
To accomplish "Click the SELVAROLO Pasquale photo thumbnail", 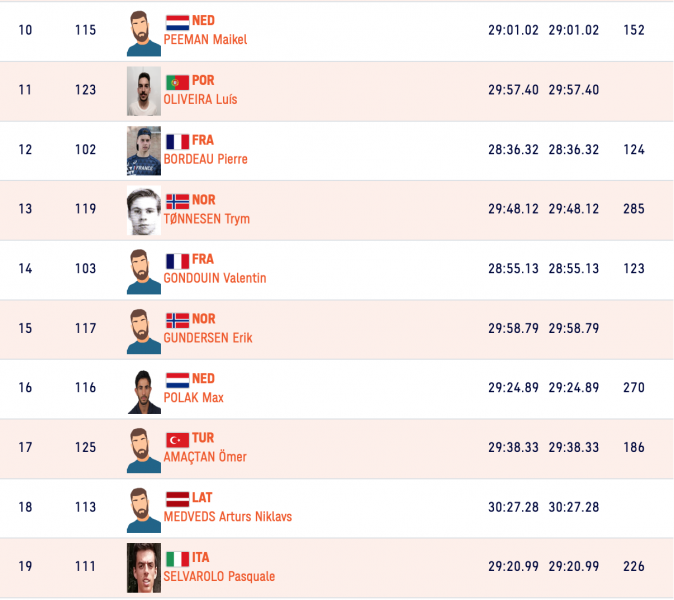I will pyautogui.click(x=144, y=568).
